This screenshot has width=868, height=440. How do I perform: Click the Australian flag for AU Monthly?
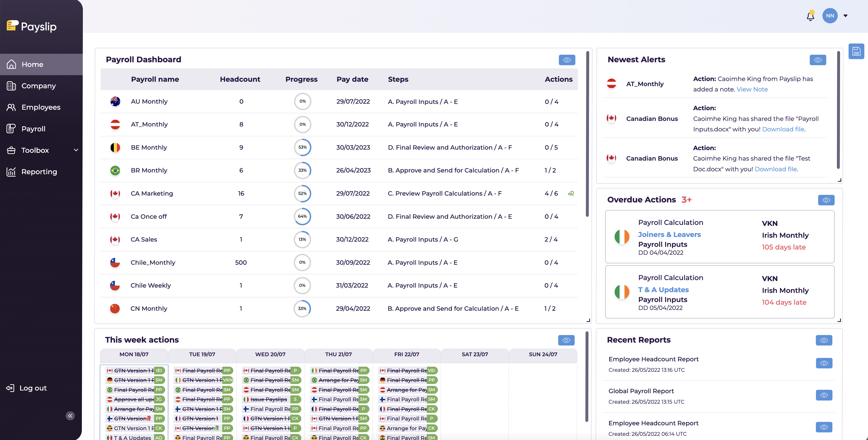(x=115, y=101)
